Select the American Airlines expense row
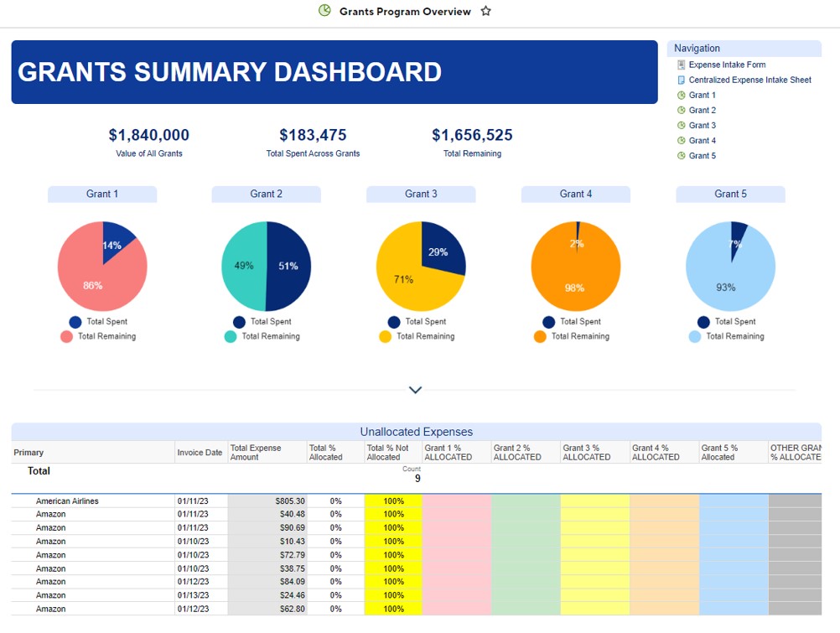 tap(67, 501)
